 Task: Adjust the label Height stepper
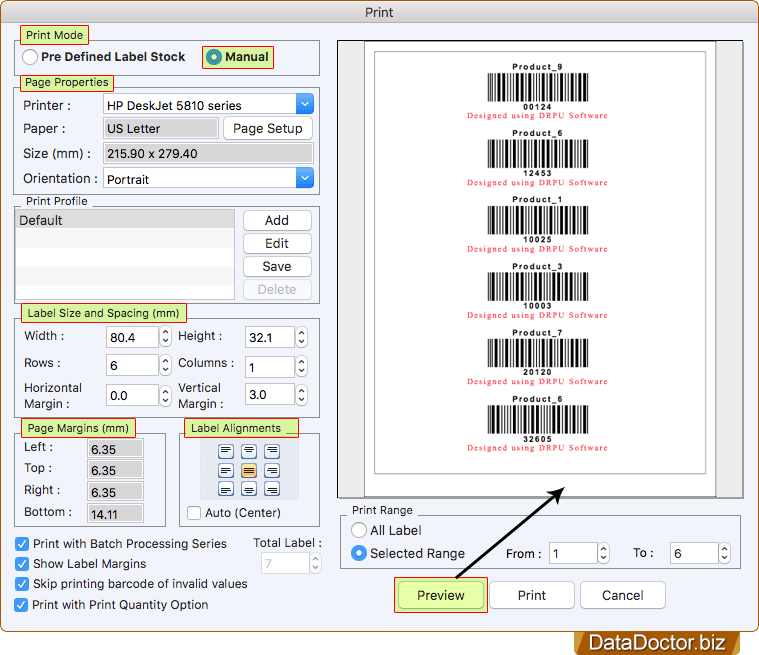(302, 336)
